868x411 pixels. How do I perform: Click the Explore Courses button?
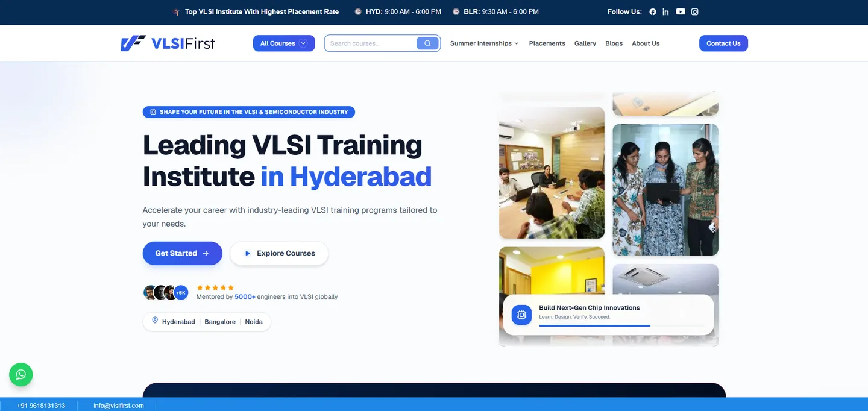[279, 253]
